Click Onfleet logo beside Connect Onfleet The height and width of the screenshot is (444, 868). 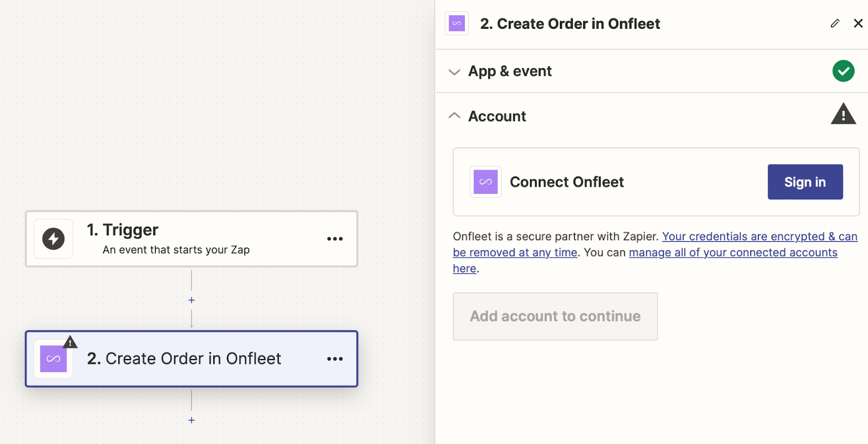click(486, 182)
